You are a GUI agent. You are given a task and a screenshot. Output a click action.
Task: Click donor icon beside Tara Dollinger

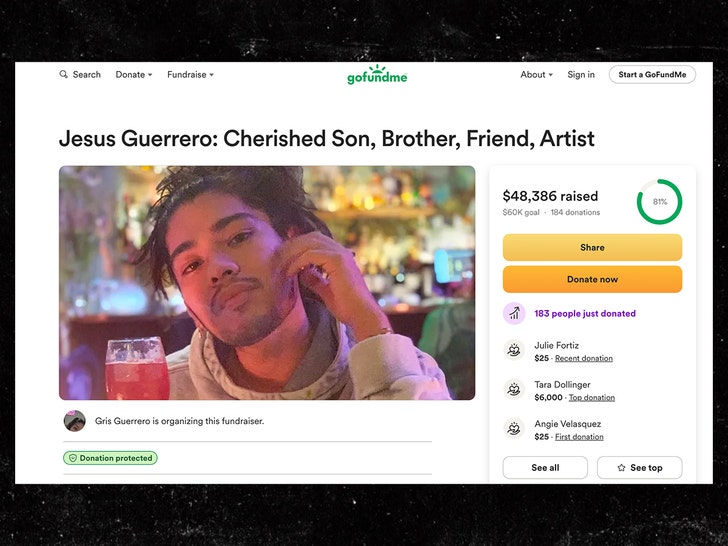(x=514, y=390)
